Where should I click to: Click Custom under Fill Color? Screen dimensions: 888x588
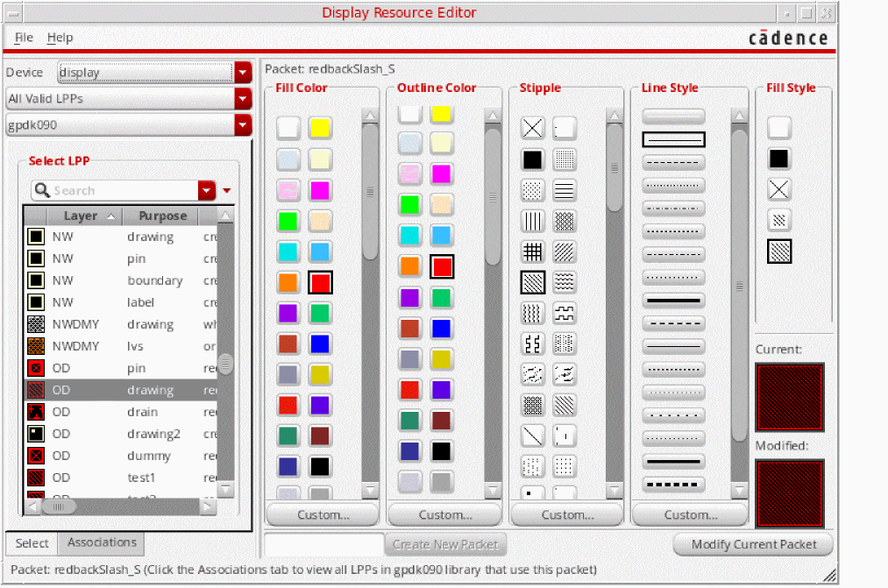(x=323, y=515)
